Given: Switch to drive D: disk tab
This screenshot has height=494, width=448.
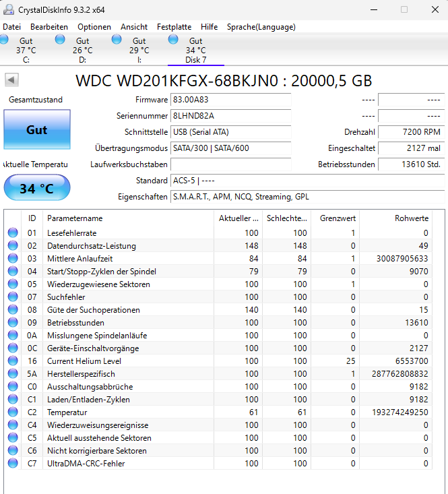Looking at the screenshot, I should (82, 50).
